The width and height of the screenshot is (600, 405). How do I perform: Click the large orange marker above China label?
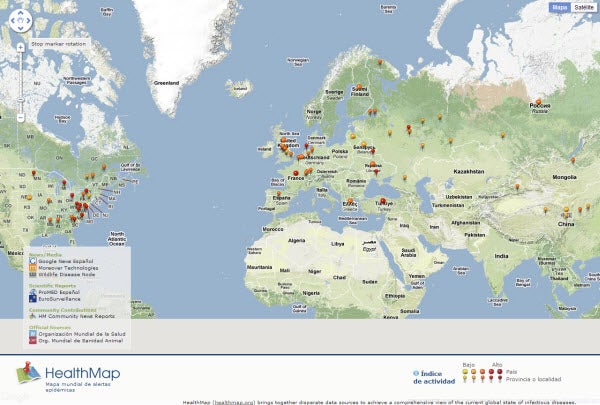[x=566, y=209]
